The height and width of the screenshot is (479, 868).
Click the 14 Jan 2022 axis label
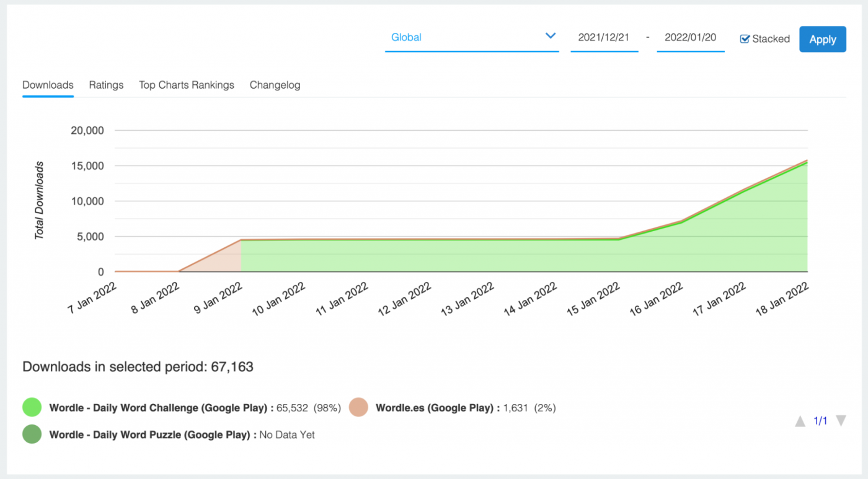click(x=530, y=298)
